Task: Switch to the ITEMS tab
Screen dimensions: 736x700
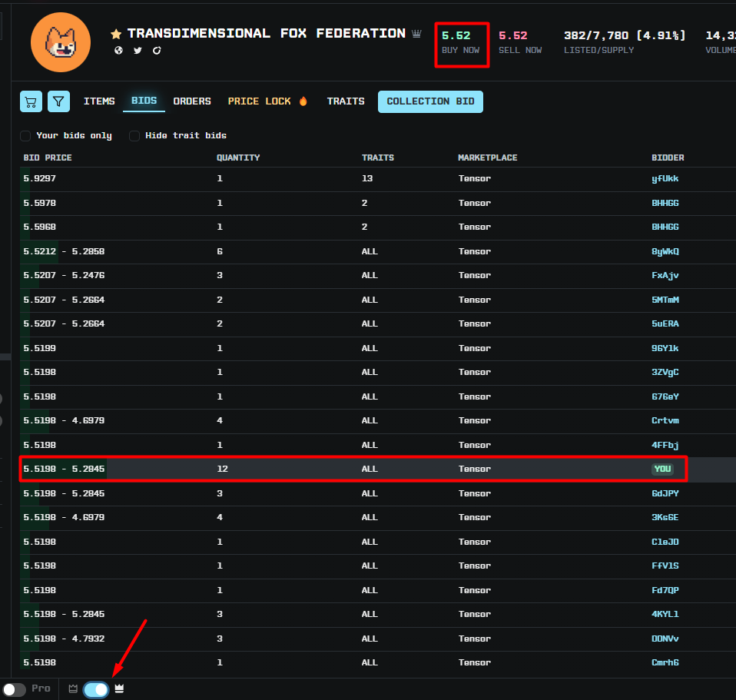Action: (x=99, y=101)
